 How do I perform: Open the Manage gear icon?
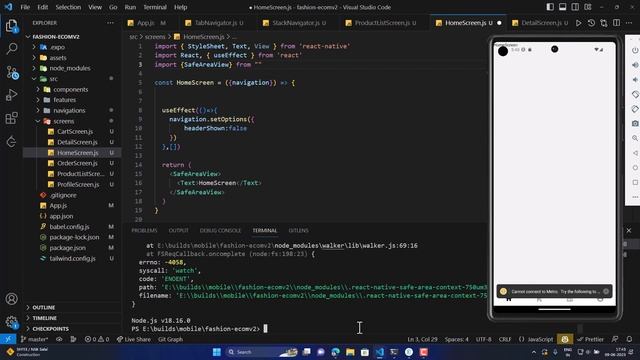(11, 322)
